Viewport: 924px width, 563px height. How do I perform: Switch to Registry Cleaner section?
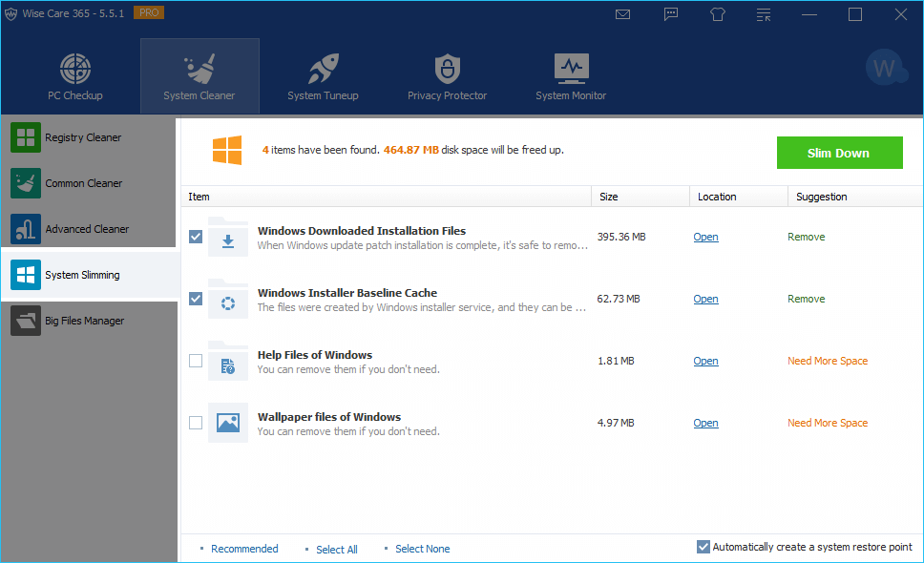point(89,137)
